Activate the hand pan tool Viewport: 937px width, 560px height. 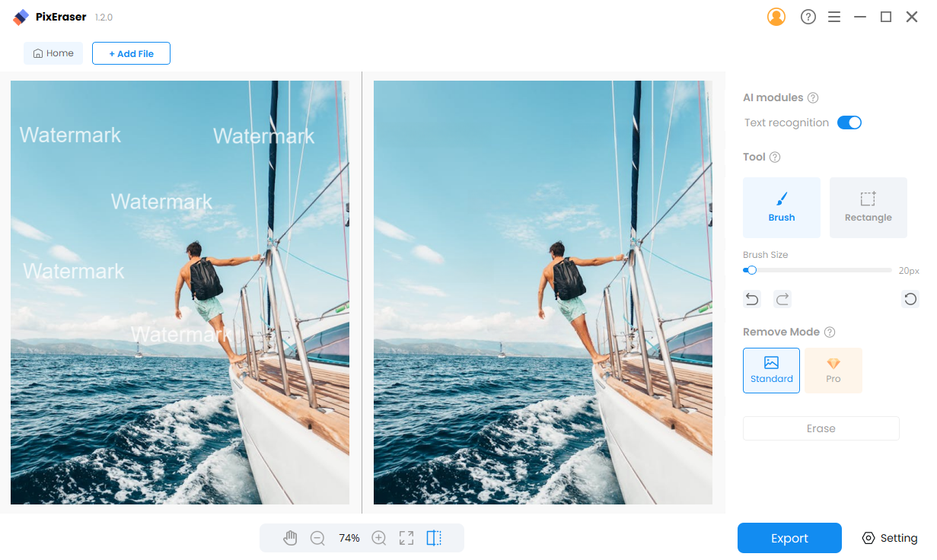tap(290, 538)
